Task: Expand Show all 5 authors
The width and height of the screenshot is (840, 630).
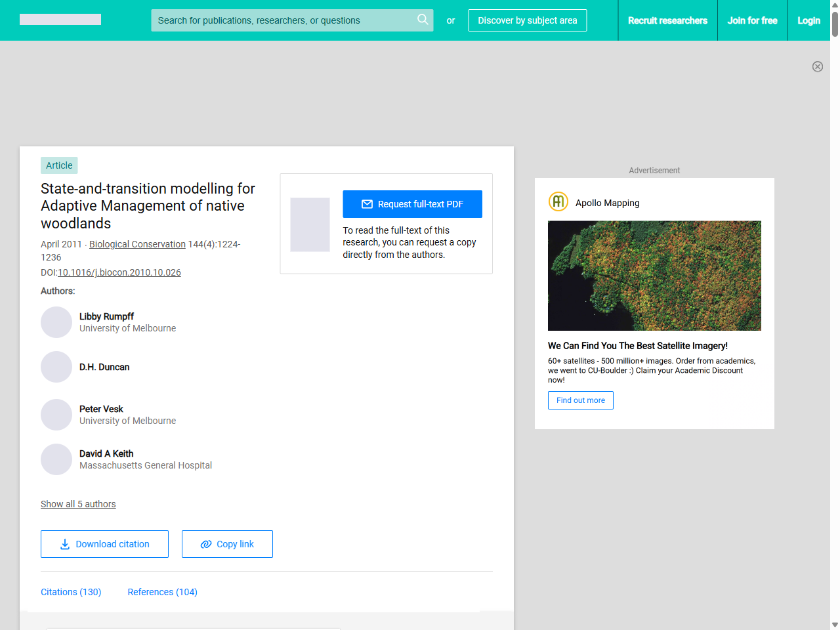Action: pos(78,504)
